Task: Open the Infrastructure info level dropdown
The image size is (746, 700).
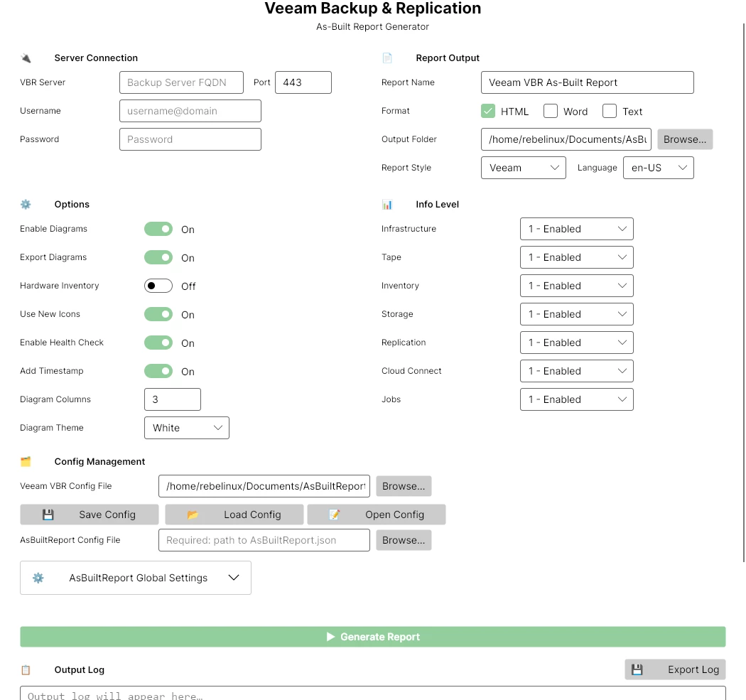Action: point(577,230)
